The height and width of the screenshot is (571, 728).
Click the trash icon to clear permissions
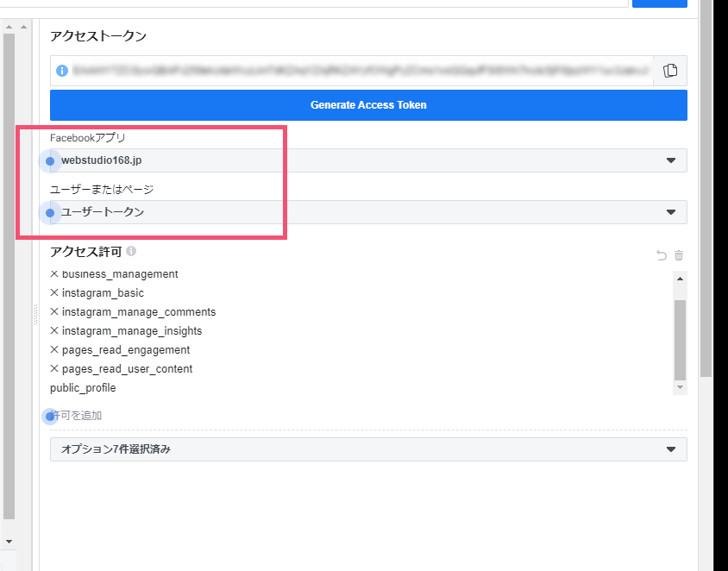click(x=679, y=255)
